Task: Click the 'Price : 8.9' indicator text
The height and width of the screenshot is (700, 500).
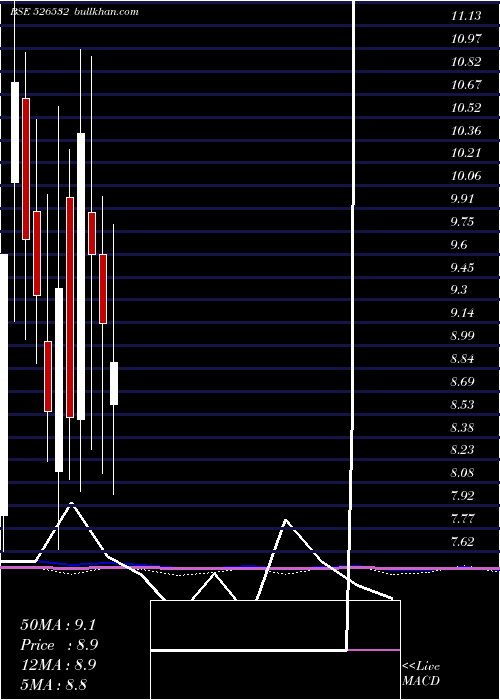Action: point(59,645)
